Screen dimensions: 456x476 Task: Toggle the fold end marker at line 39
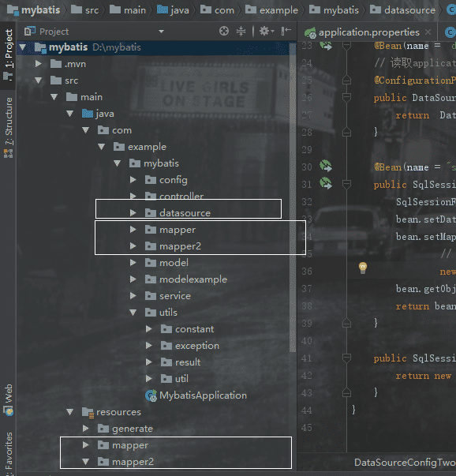pos(346,323)
